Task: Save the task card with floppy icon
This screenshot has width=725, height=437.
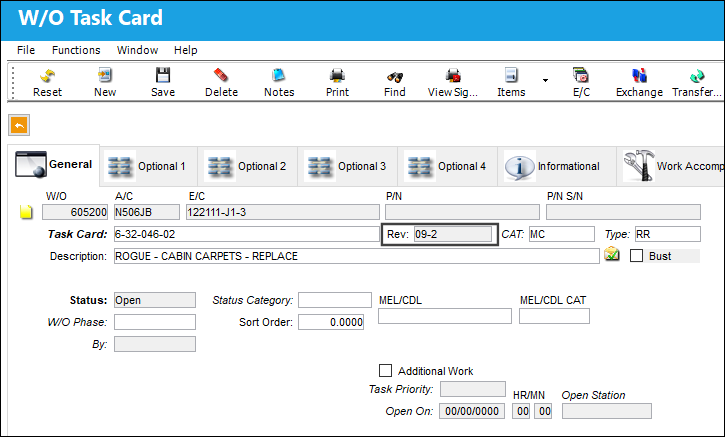Action: click(x=163, y=76)
